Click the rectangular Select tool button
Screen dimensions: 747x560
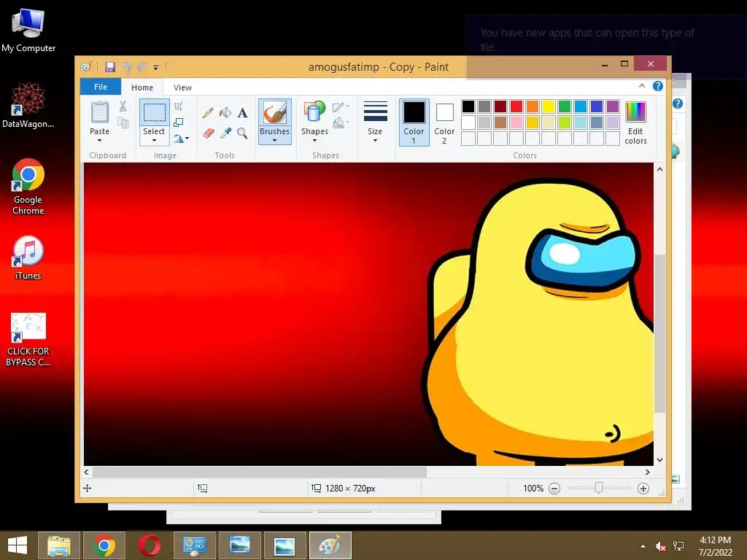pos(155,112)
